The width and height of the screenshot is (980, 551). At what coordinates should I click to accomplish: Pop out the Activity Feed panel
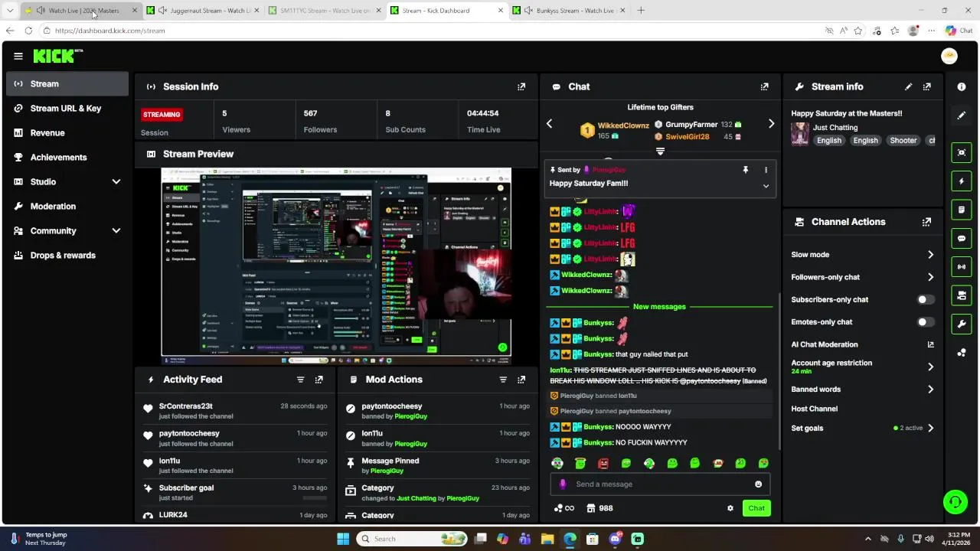click(319, 380)
